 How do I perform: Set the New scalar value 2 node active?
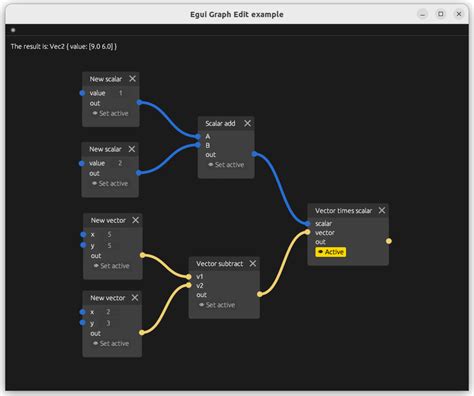click(x=110, y=183)
